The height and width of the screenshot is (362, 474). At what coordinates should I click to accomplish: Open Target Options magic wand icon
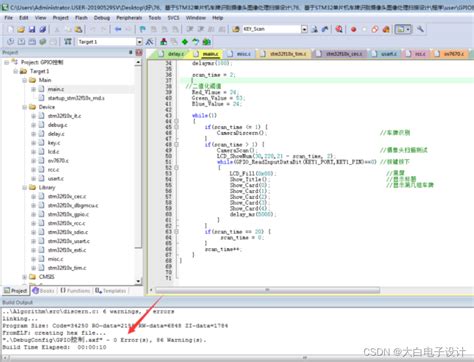pos(149,42)
